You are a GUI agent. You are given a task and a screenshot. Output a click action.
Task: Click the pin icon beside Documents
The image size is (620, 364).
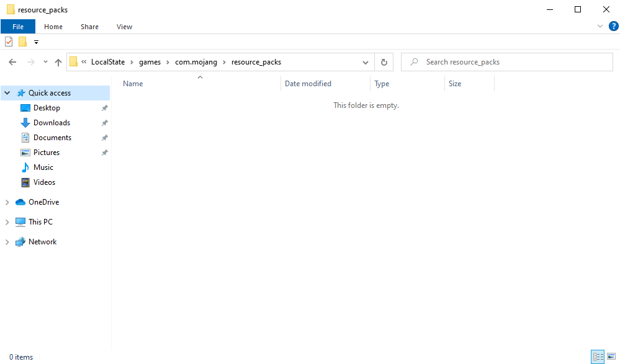104,138
